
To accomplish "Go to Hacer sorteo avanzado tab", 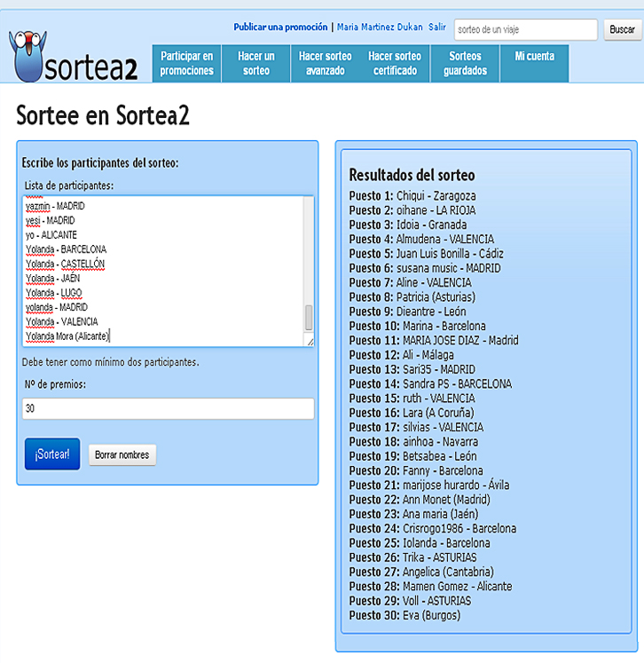I will (326, 63).
